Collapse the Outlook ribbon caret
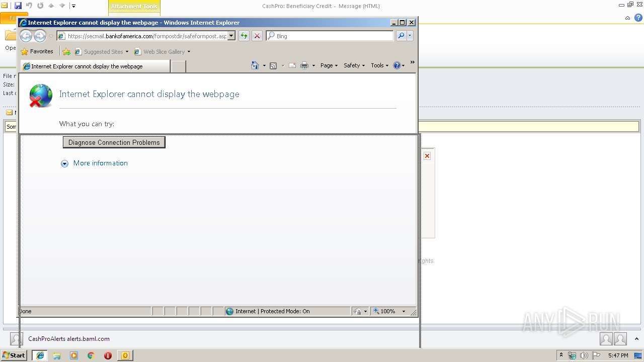The image size is (644, 362). pyautogui.click(x=627, y=18)
